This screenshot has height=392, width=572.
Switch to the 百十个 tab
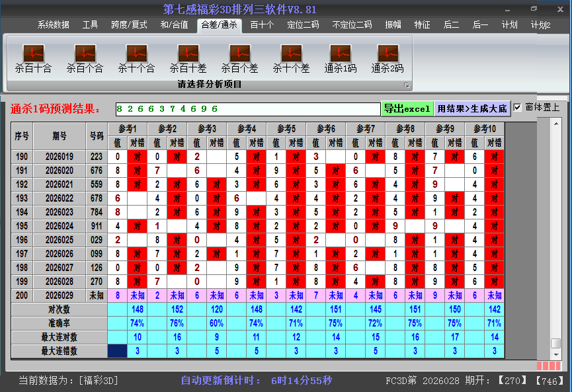[x=264, y=24]
